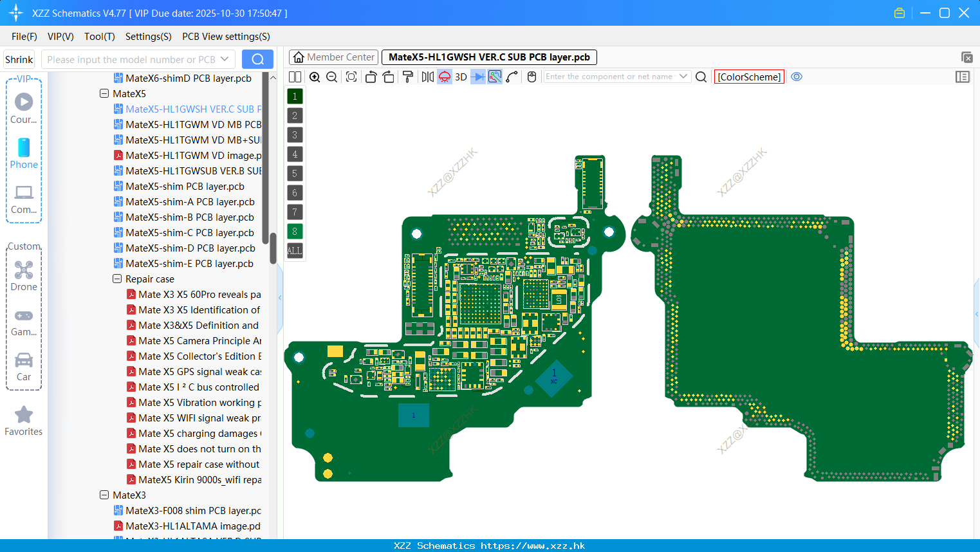Click the detach window icon near tabs
The height and width of the screenshot is (552, 980).
tap(966, 57)
